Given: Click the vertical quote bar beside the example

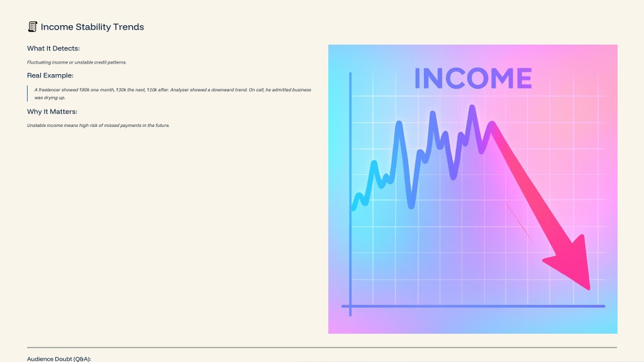Looking at the screenshot, I should tap(28, 94).
